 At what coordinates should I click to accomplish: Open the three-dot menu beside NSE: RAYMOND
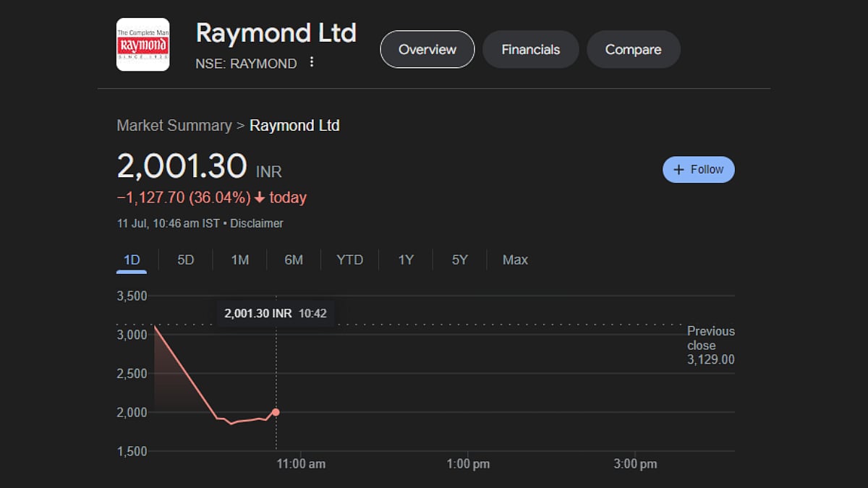311,62
